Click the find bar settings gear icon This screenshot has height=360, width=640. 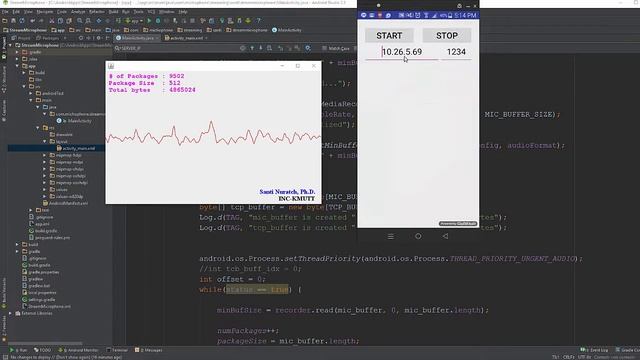(x=308, y=48)
